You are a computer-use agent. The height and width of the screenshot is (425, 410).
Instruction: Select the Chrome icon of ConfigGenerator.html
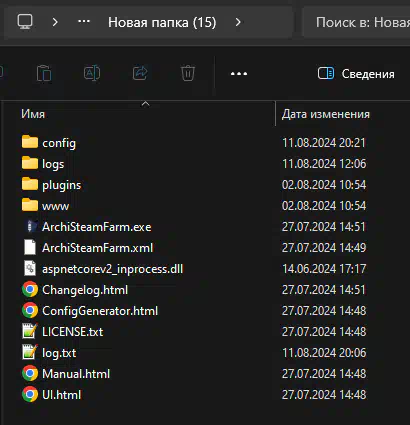click(30, 311)
